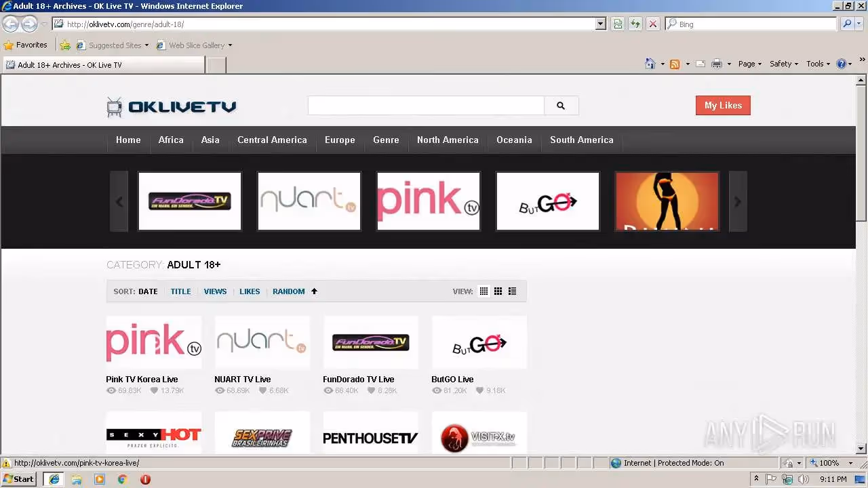Click the red antivirus icon in taskbar
868x488 pixels.
click(145, 479)
